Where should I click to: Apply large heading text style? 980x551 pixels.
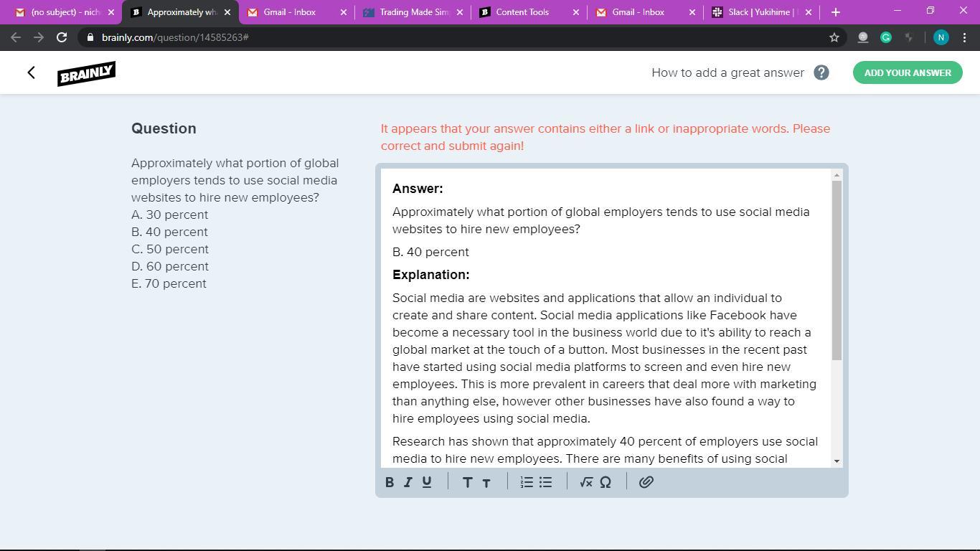(x=467, y=482)
